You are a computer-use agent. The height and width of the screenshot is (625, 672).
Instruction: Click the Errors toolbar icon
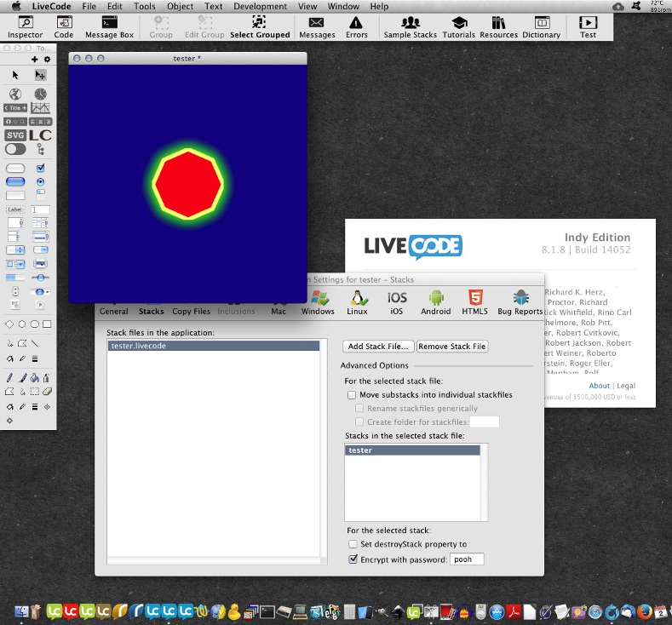click(x=357, y=26)
